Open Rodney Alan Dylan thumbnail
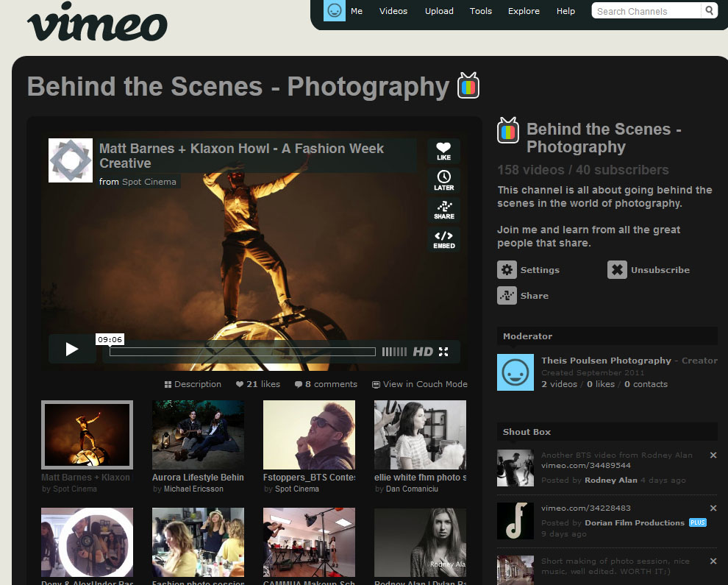The image size is (728, 585). point(420,542)
